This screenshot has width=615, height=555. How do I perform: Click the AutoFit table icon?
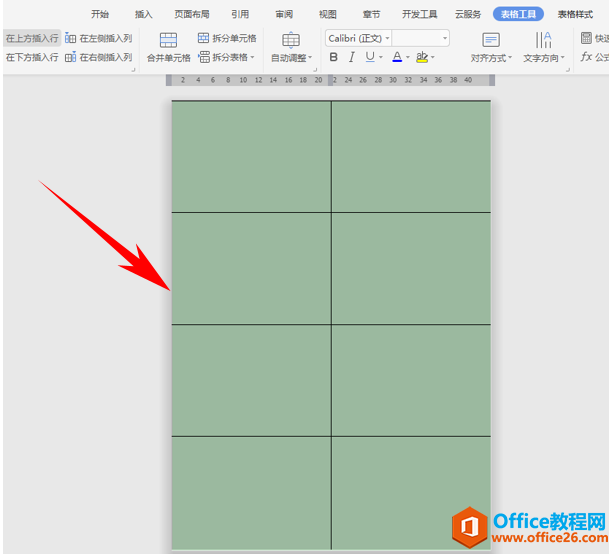pyautogui.click(x=291, y=40)
